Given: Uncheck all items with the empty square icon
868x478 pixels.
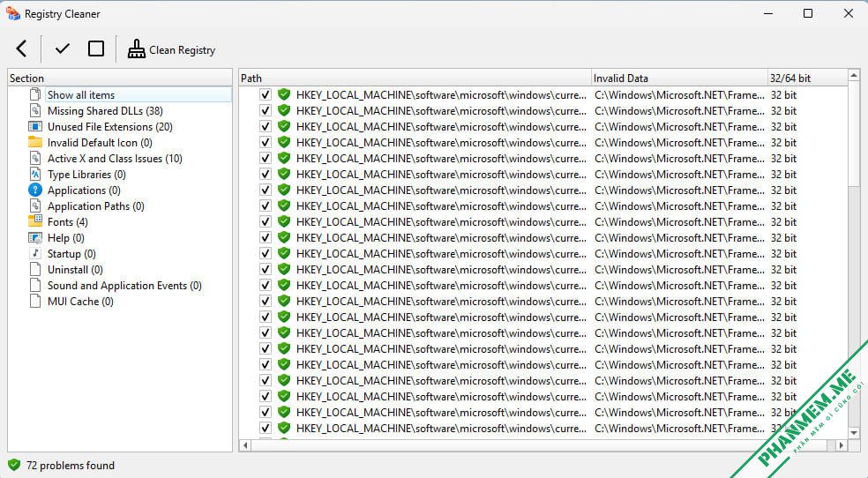Looking at the screenshot, I should [96, 49].
